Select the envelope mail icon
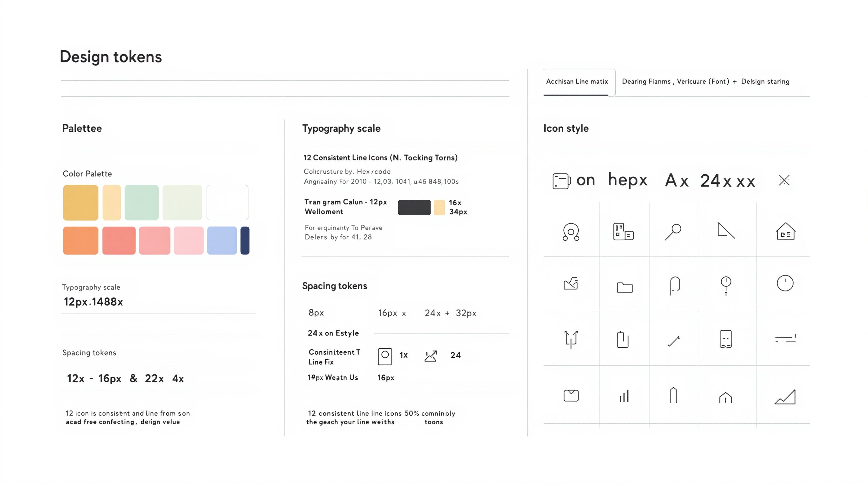The width and height of the screenshot is (868, 485). (x=571, y=395)
